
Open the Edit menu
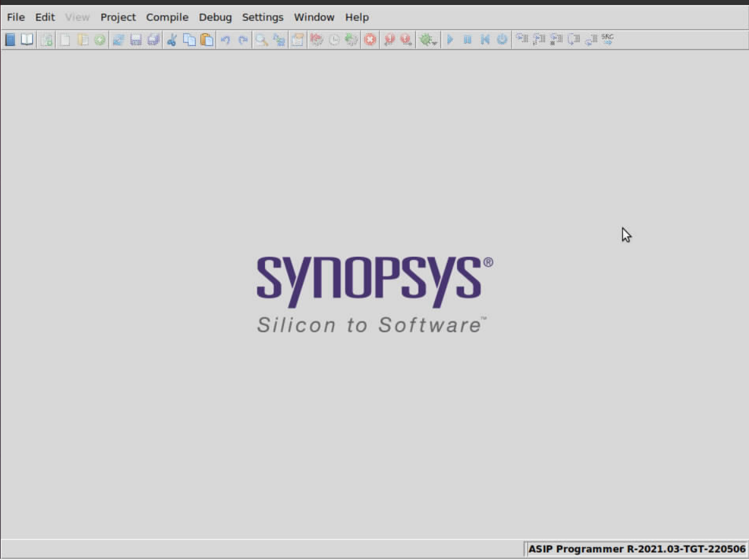pos(45,17)
